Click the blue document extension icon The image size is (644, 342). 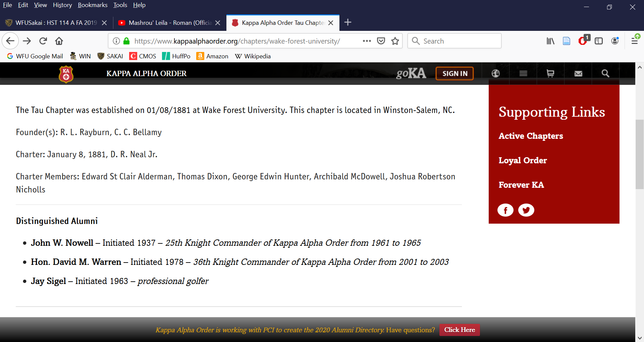(x=567, y=41)
